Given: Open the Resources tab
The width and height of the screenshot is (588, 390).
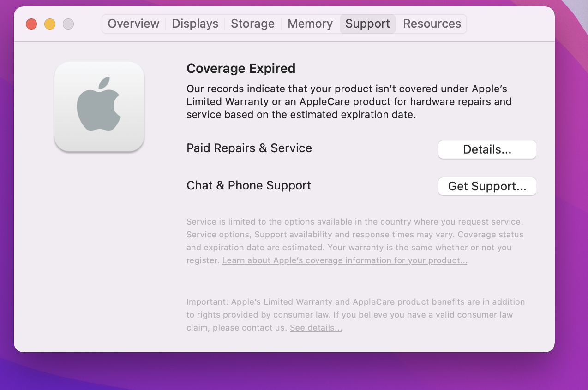Looking at the screenshot, I should tap(432, 24).
